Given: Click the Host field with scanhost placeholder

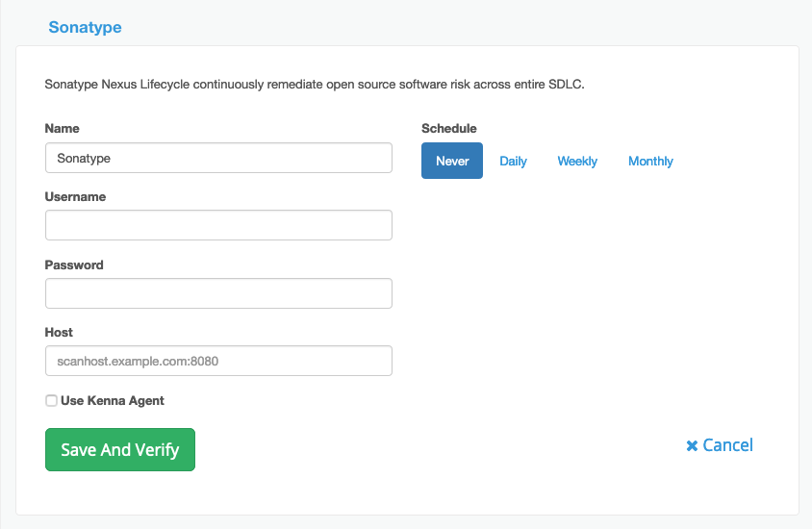Looking at the screenshot, I should [218, 361].
